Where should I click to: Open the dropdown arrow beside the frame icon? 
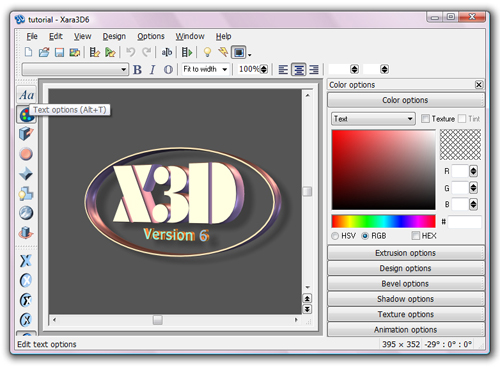coord(250,54)
